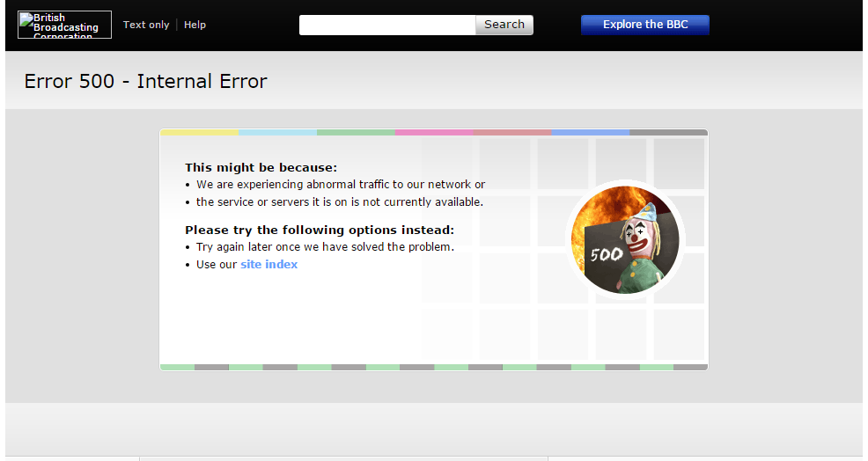The image size is (868, 461).
Task: Click the clown 500 error image
Action: point(625,239)
